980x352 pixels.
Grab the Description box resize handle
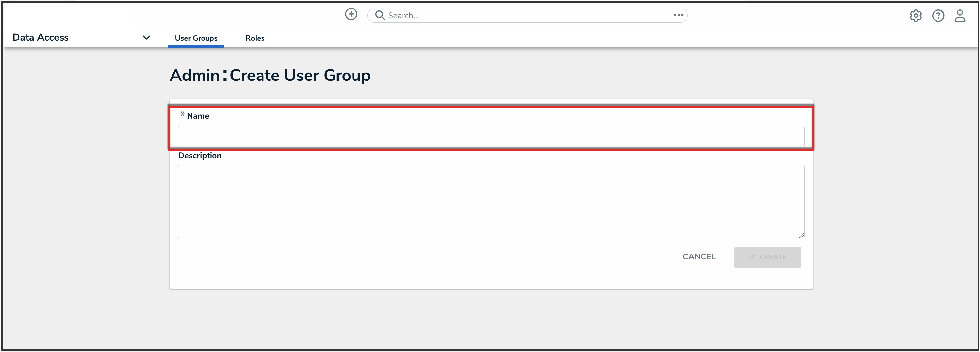coord(801,235)
